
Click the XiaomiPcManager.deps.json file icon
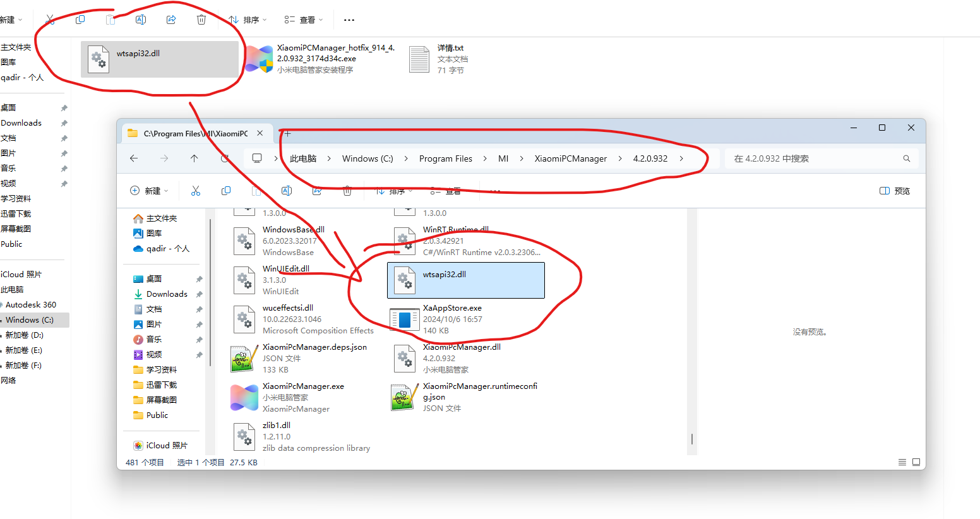click(244, 358)
